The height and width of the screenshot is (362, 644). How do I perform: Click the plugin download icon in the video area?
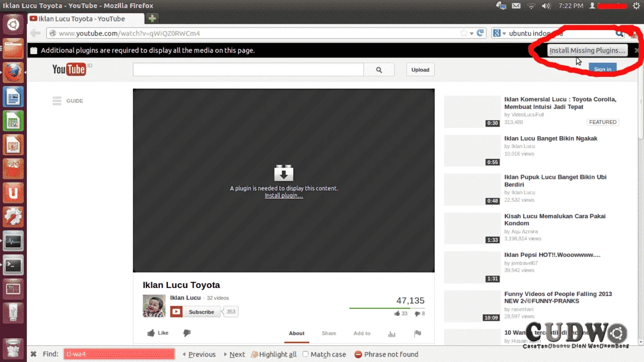(284, 173)
